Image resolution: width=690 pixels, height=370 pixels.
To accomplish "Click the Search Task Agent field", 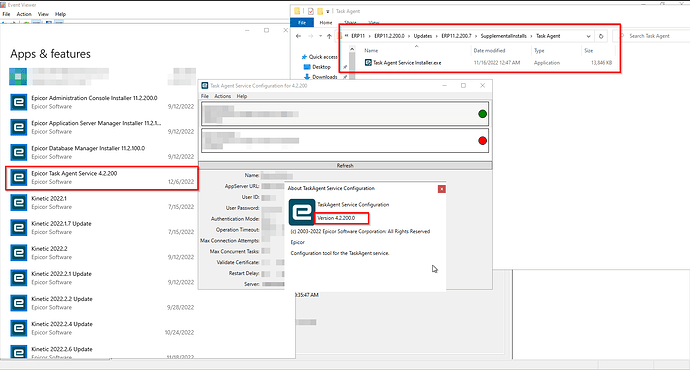I will point(651,36).
